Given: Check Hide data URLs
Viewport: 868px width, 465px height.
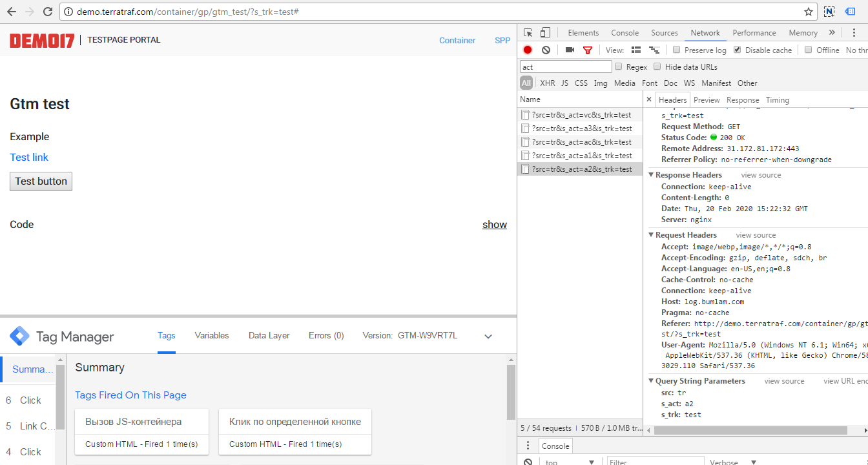Looking at the screenshot, I should 657,67.
